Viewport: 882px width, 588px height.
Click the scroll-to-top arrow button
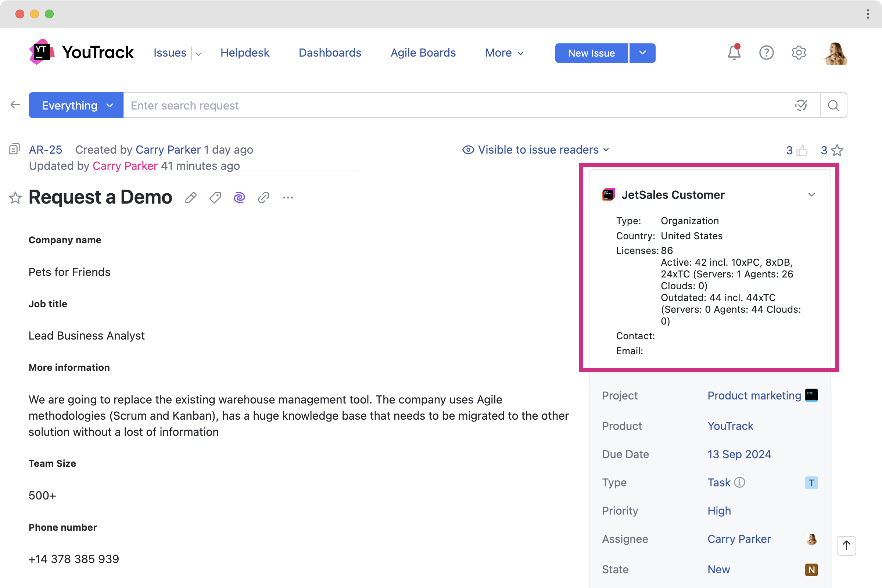click(846, 546)
